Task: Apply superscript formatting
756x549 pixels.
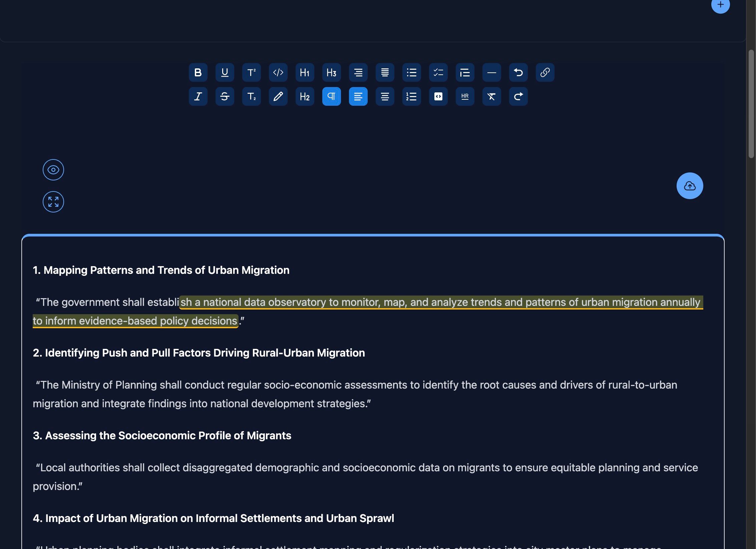Action: (251, 72)
